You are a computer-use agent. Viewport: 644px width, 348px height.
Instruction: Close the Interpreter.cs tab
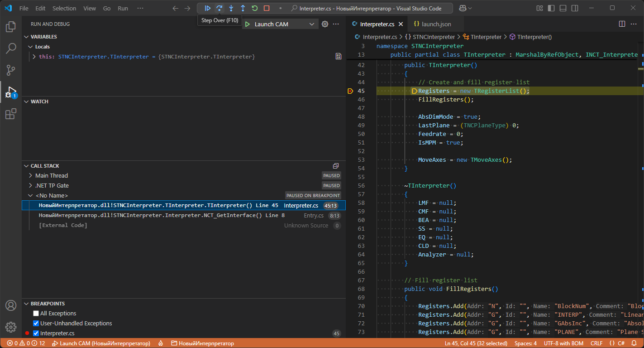coord(401,24)
